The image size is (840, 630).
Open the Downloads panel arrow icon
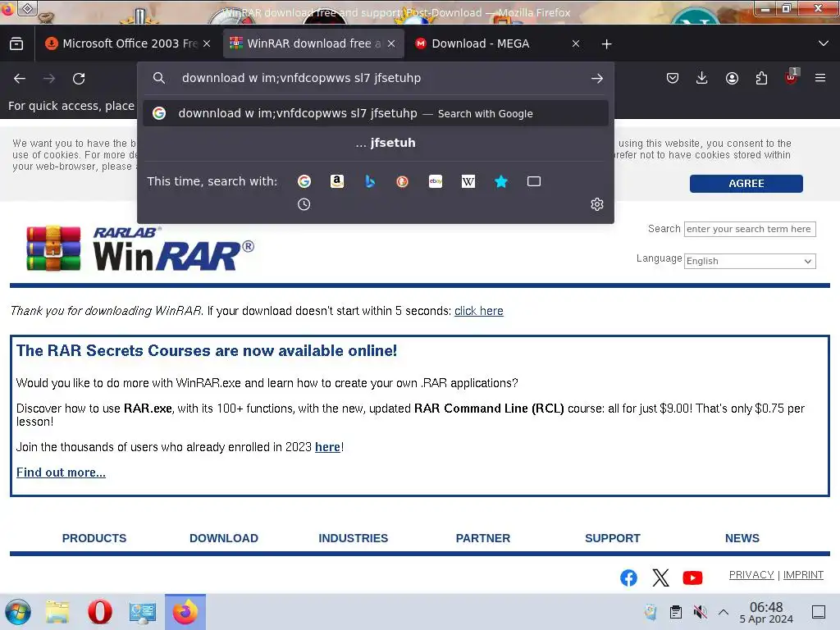tap(702, 78)
